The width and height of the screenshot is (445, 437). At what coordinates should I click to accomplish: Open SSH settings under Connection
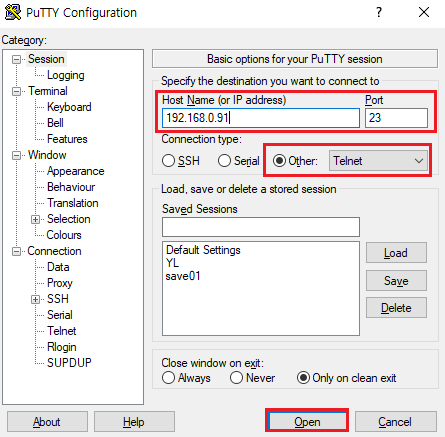58,299
